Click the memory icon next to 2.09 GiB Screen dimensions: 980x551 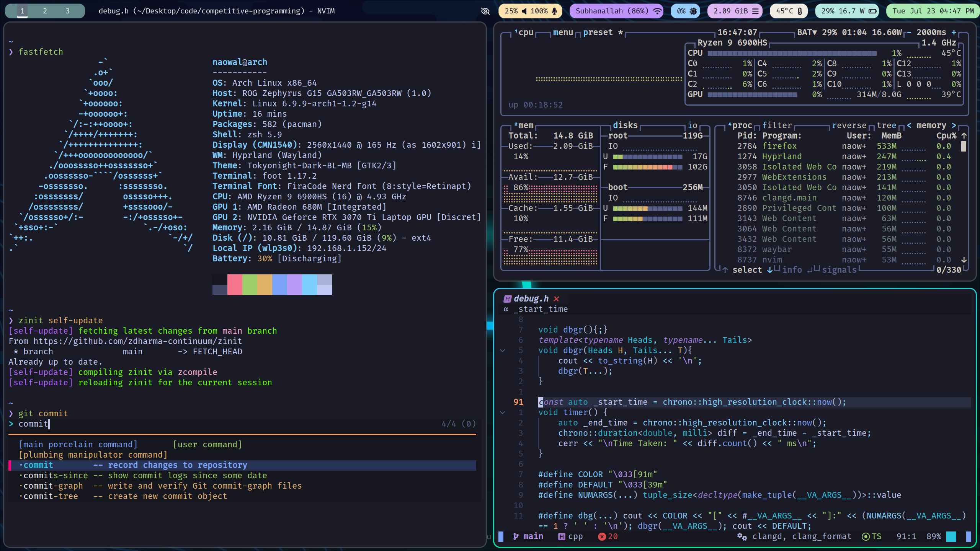[755, 11]
